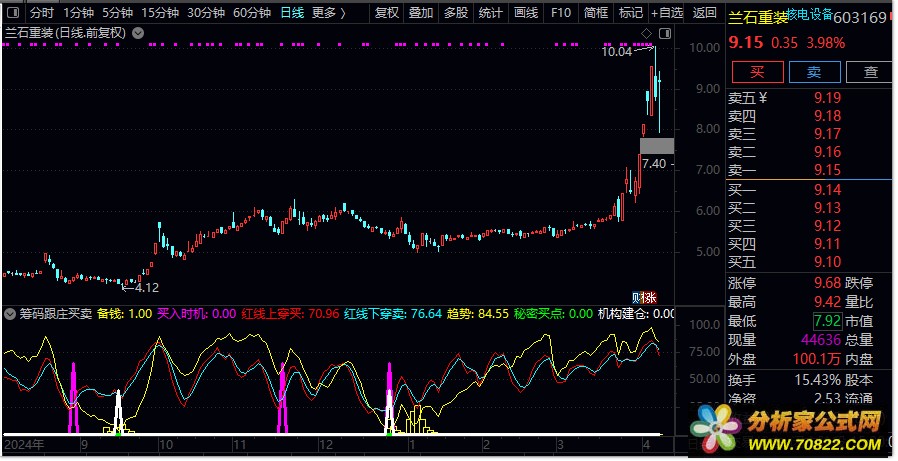Click the current price 9.15
Screen dimensions: 898x461
pos(746,42)
